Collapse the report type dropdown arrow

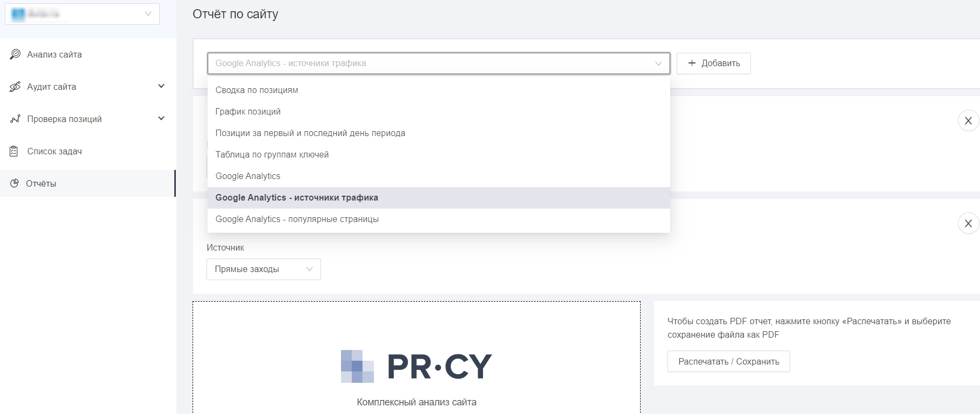(658, 63)
